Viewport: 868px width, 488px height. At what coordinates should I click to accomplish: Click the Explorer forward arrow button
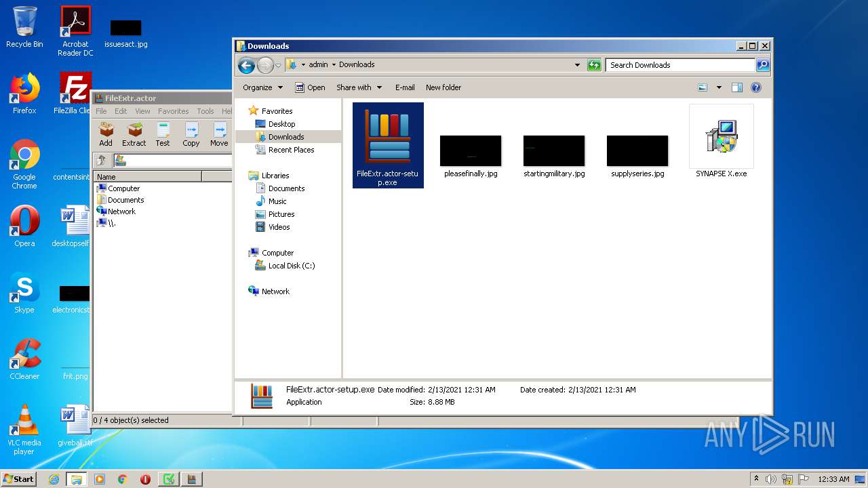265,65
